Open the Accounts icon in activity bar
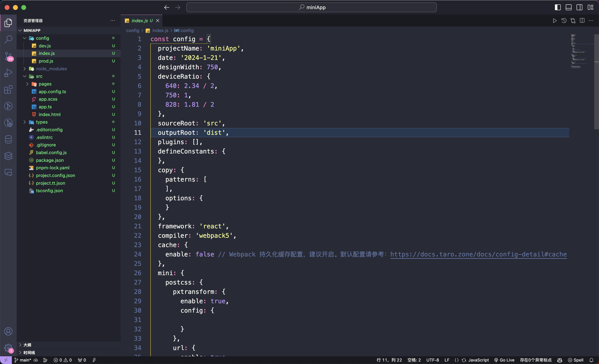Screen dimensions: 599x364 pos(8,331)
